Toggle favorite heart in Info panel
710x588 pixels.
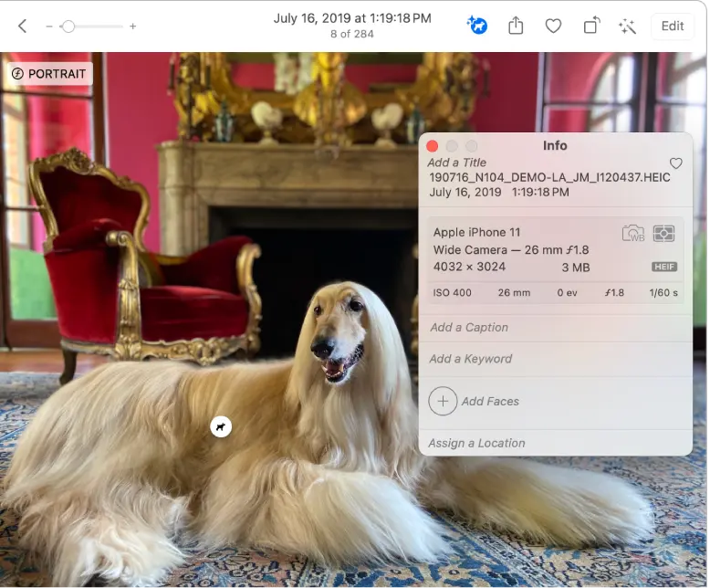click(x=675, y=163)
